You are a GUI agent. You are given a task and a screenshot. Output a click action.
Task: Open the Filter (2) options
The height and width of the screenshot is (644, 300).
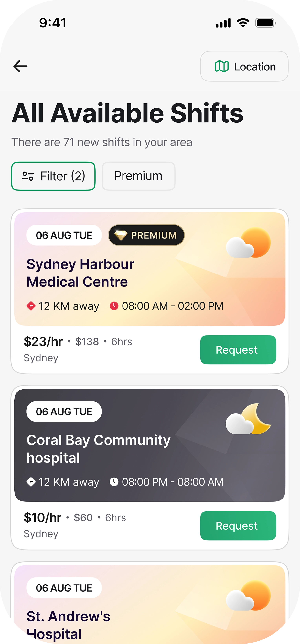tap(53, 176)
